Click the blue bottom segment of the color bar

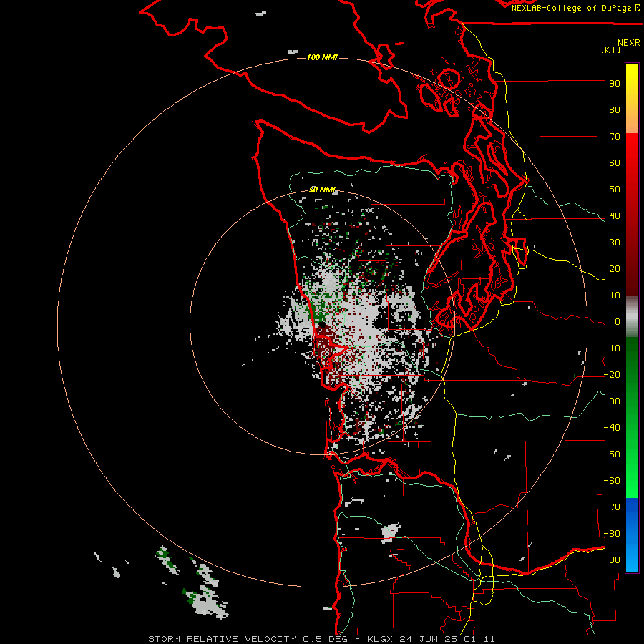point(632,535)
